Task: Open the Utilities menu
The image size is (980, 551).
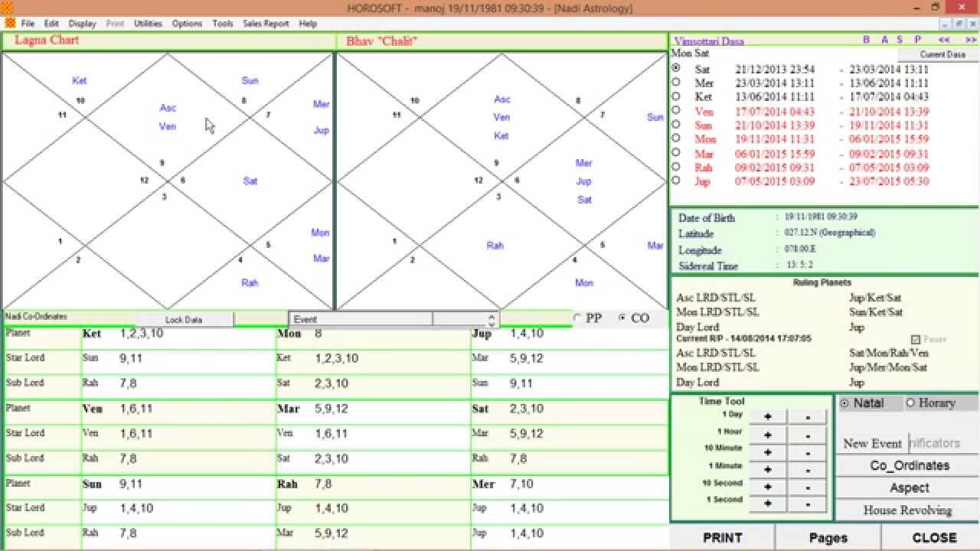Action: click(x=148, y=24)
